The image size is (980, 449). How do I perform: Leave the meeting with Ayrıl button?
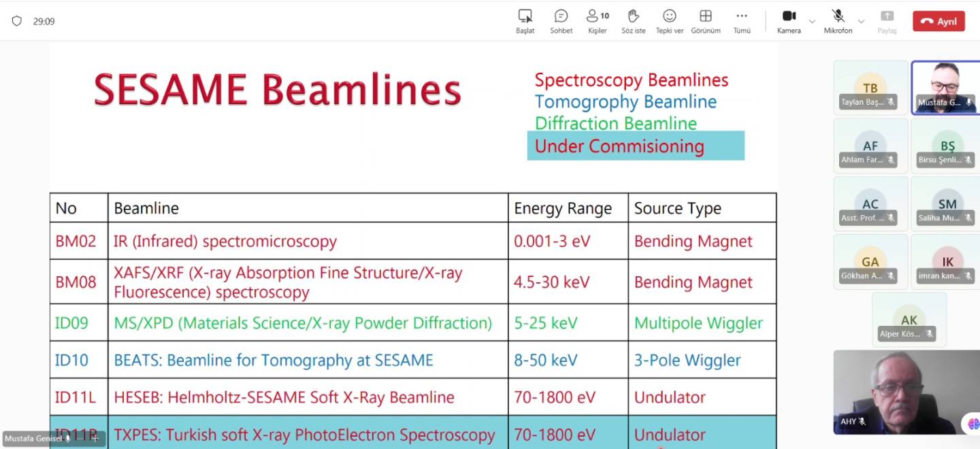[x=938, y=21]
